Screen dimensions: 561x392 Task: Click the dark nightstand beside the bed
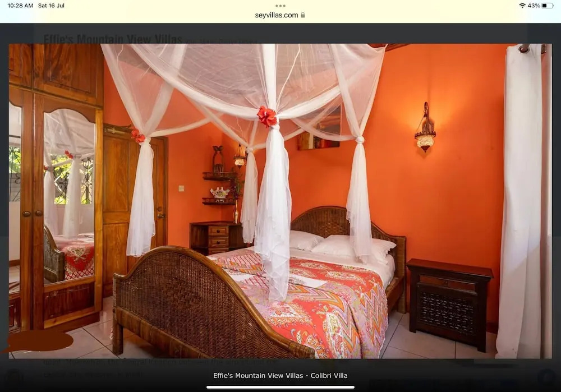[449, 303]
